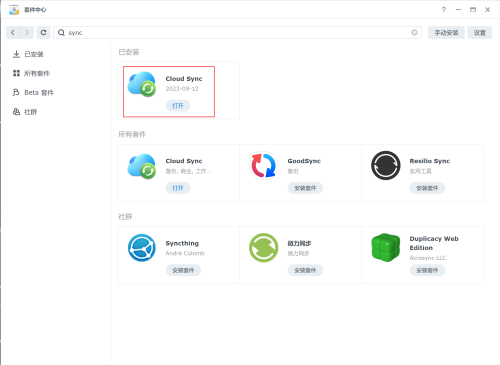Click the Resilio Sync black icon
This screenshot has height=365, width=500.
pyautogui.click(x=386, y=165)
